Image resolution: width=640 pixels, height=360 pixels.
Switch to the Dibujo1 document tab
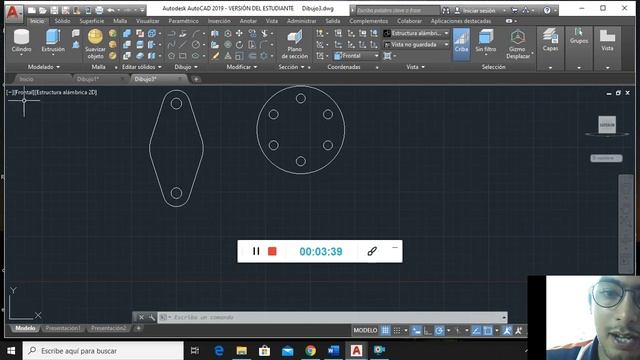[99, 79]
